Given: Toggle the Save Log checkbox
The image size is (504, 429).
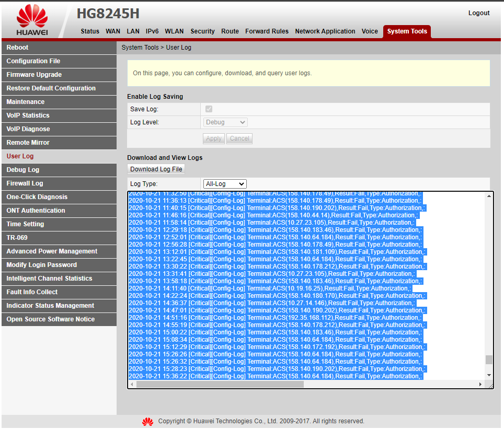Looking at the screenshot, I should (x=209, y=109).
